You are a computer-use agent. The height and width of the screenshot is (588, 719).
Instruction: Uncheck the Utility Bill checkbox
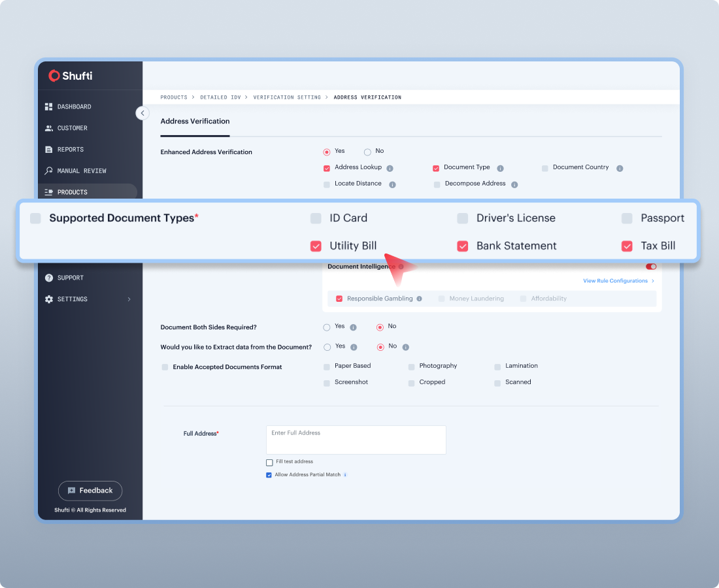316,246
